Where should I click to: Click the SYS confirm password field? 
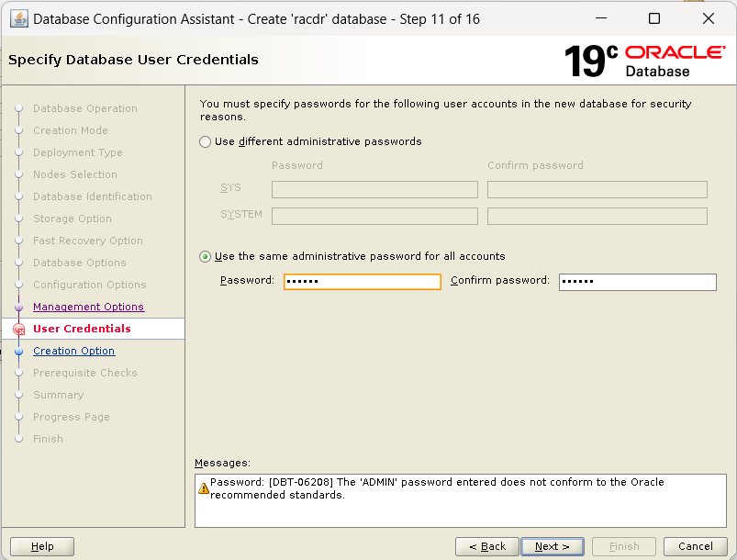(x=597, y=189)
